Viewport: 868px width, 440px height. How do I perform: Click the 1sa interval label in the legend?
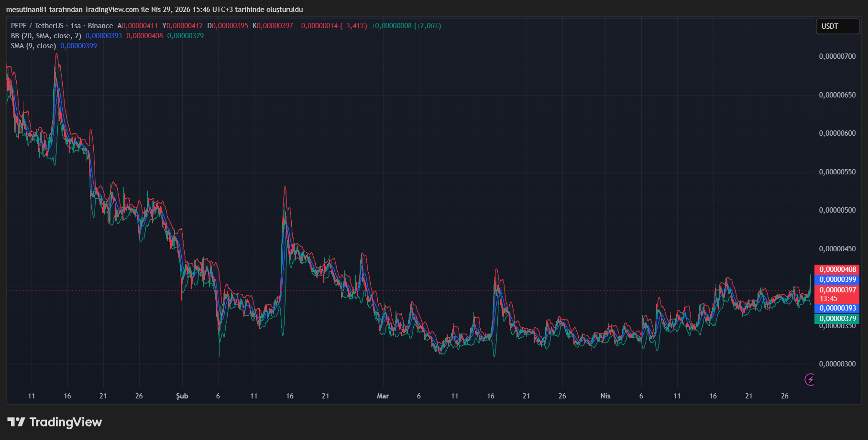point(76,26)
